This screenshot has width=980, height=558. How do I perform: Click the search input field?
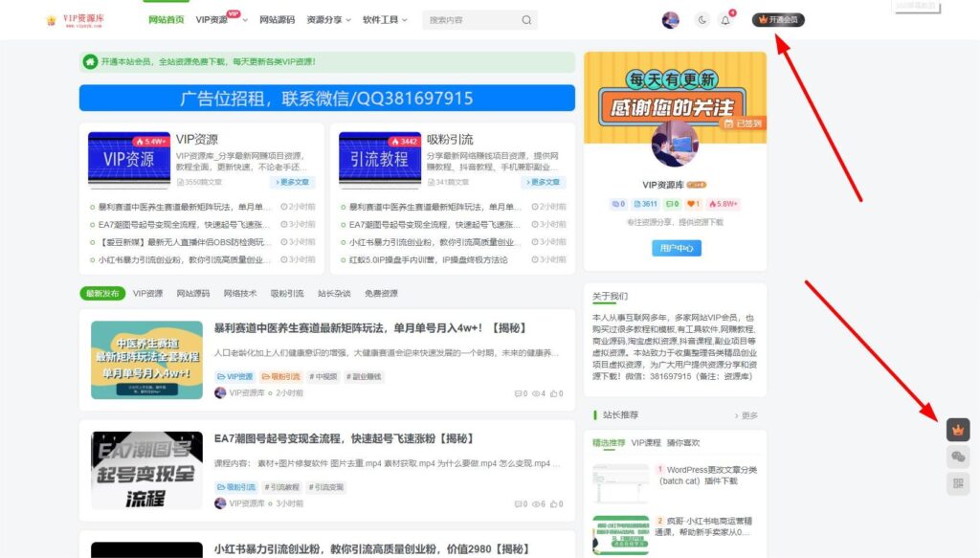[x=469, y=19]
